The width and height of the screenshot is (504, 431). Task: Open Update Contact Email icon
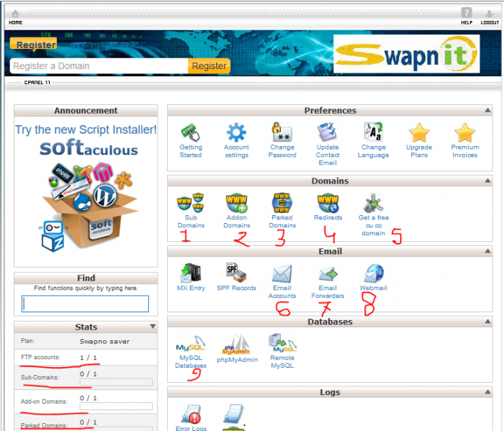coord(328,132)
